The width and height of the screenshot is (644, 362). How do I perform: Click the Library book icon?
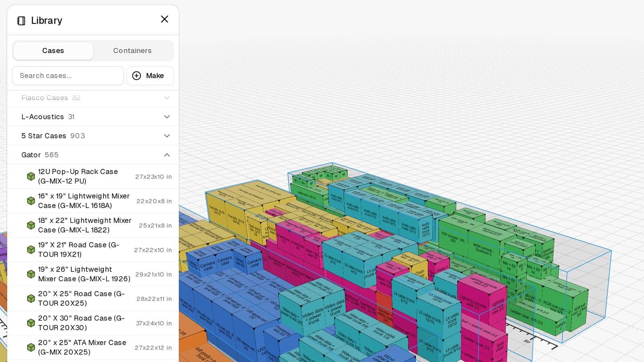point(21,21)
